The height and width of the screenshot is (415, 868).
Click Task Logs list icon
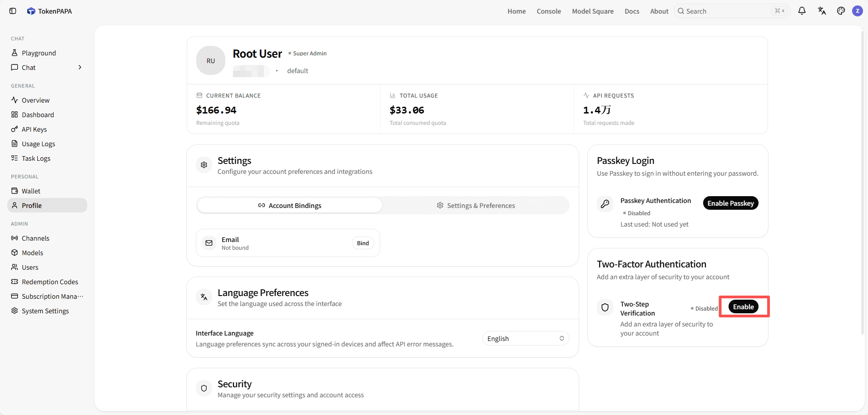tap(15, 158)
